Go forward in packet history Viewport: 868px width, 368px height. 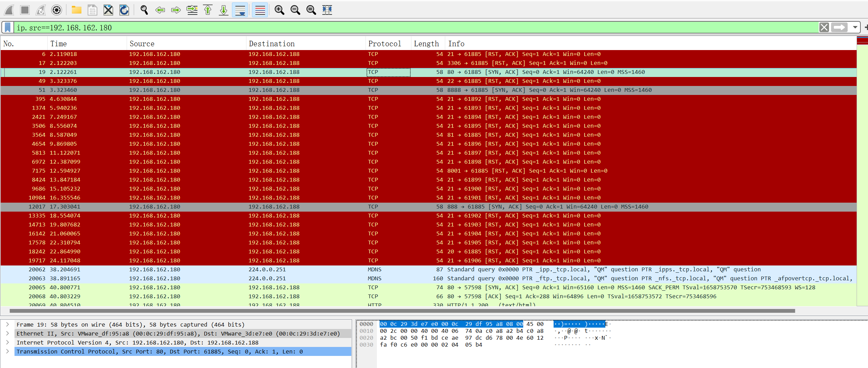(176, 10)
